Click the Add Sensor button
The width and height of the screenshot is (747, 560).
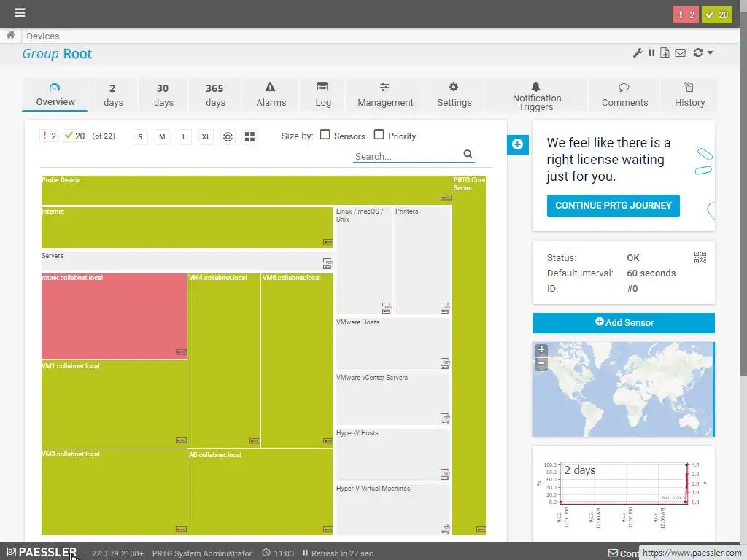coord(623,322)
